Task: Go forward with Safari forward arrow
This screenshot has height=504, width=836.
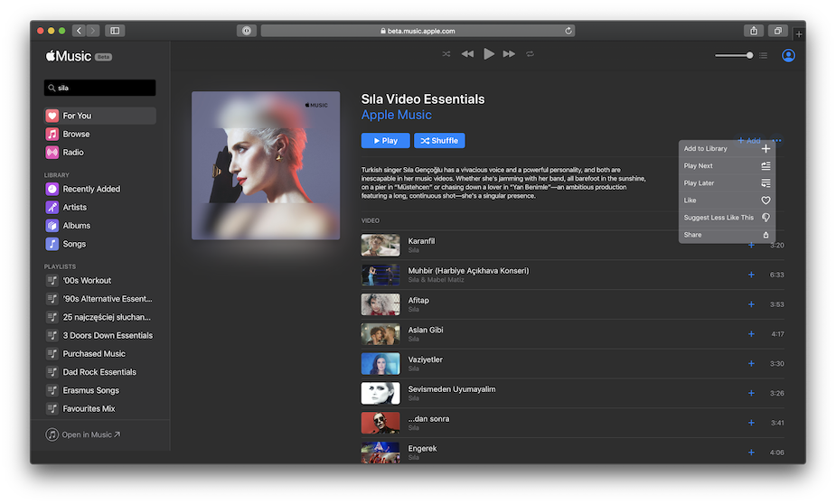Action: click(93, 31)
